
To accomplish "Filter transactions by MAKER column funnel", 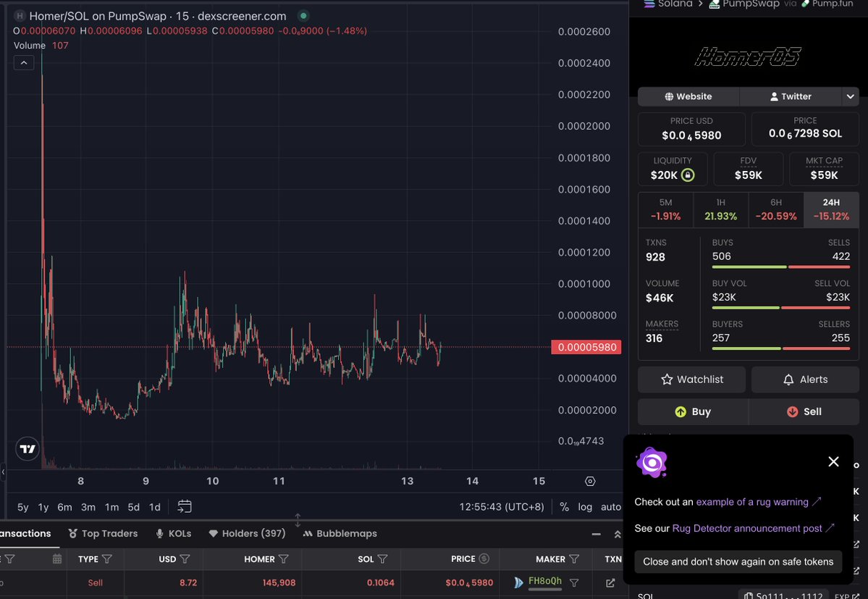I will tap(574, 559).
